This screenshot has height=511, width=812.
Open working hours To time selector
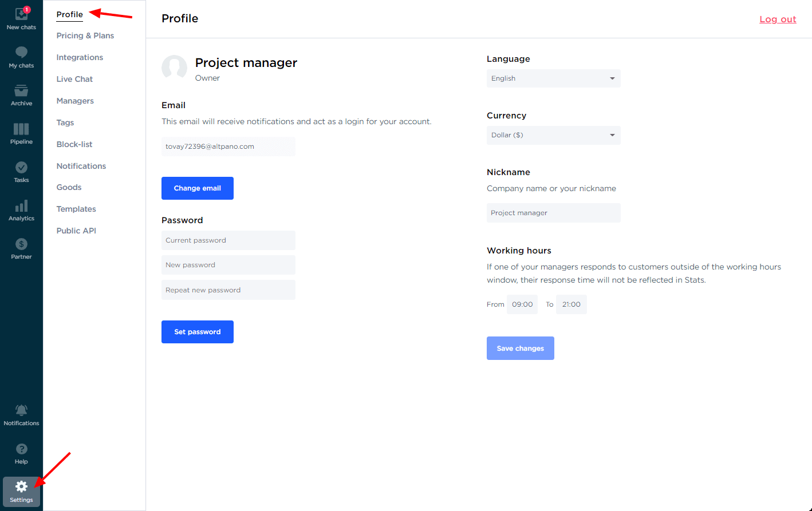click(x=571, y=304)
